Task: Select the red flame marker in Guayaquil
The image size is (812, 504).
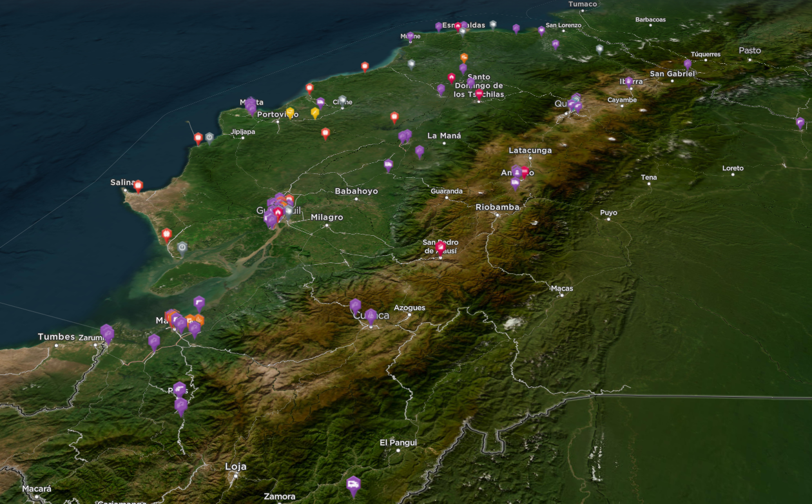Action: (278, 212)
